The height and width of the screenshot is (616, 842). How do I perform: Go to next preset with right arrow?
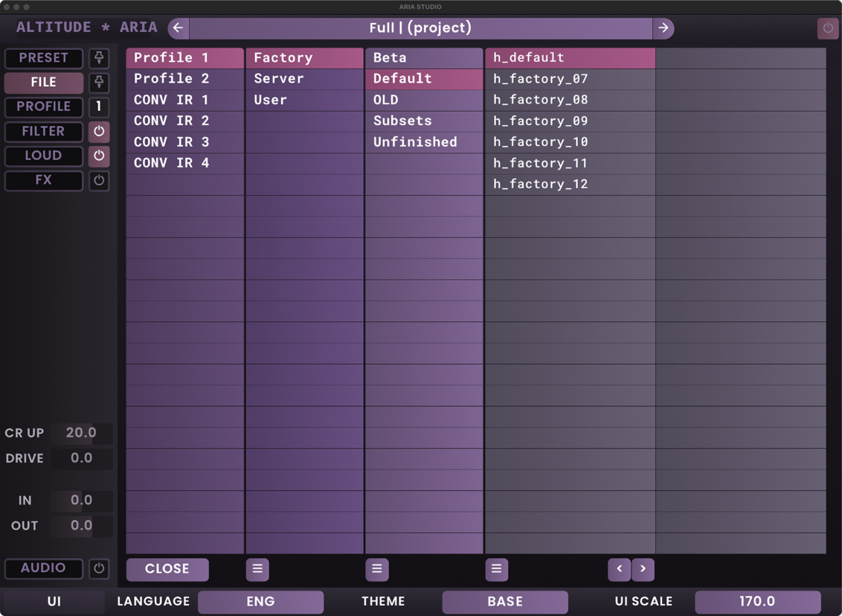[663, 28]
